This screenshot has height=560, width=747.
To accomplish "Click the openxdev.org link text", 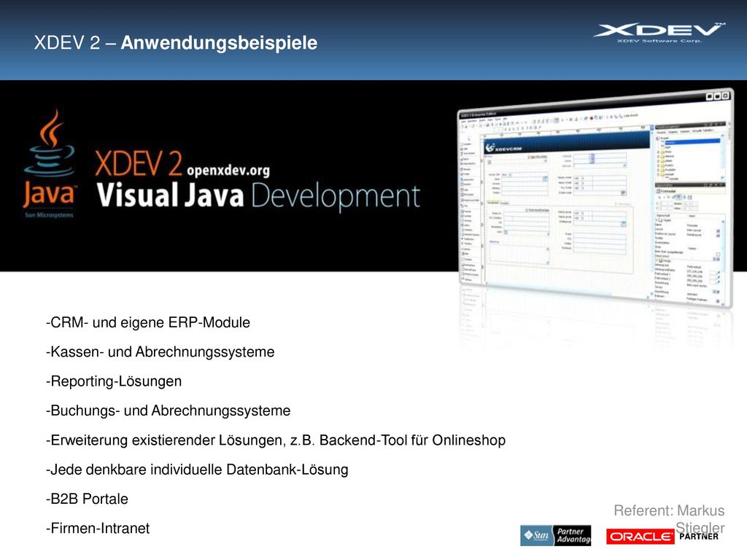I will pos(228,170).
